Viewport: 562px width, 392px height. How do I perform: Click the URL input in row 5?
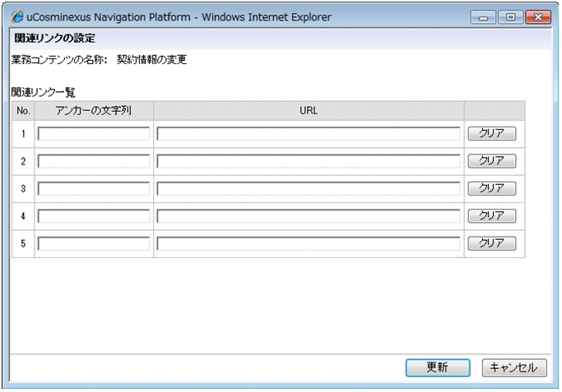coord(309,243)
